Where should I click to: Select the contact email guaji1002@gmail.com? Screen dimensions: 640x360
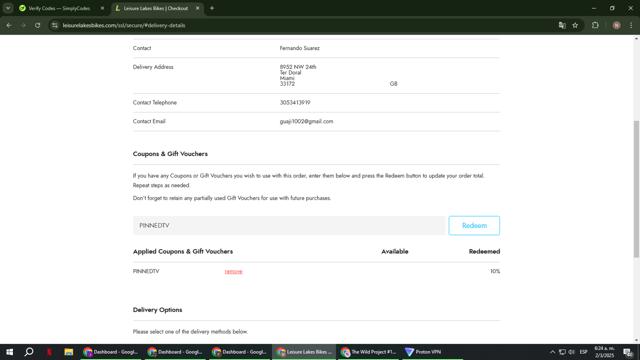307,121
